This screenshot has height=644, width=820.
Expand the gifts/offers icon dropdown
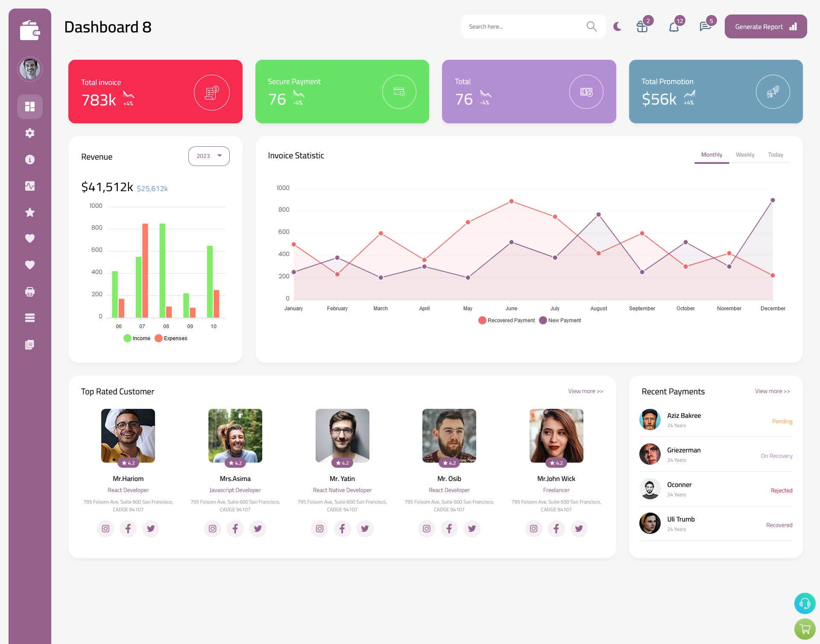click(641, 26)
